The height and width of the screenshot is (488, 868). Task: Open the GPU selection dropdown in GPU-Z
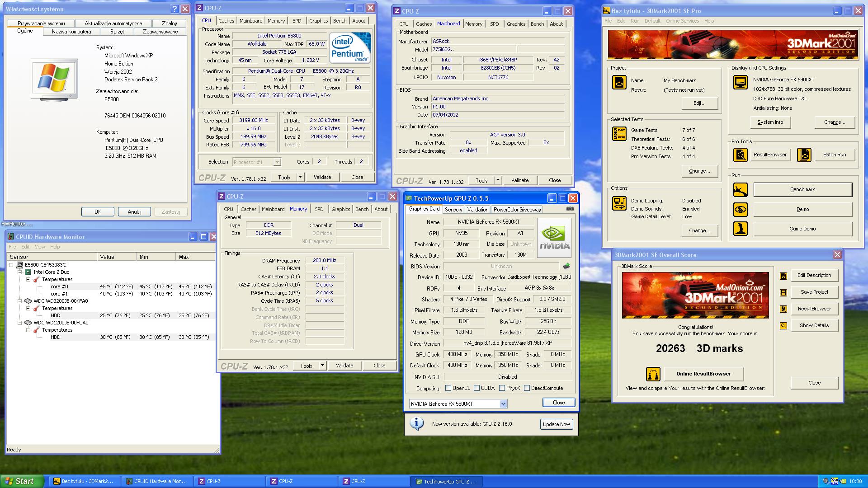(503, 404)
